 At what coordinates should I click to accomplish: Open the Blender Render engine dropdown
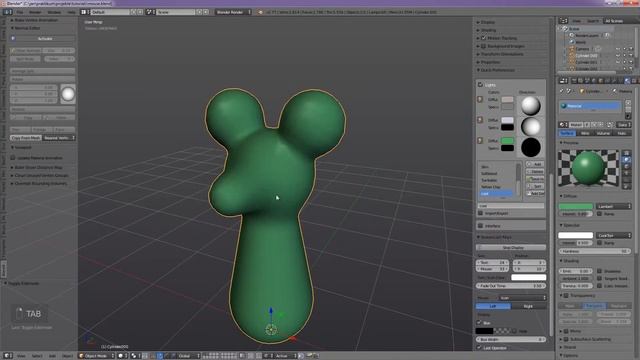[233, 12]
